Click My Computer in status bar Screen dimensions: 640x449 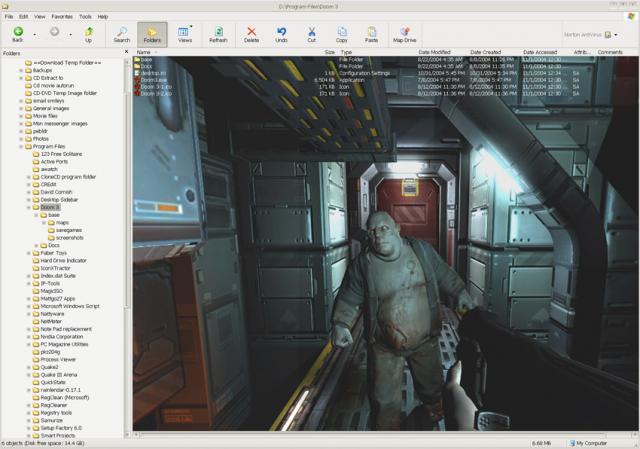pyautogui.click(x=588, y=443)
